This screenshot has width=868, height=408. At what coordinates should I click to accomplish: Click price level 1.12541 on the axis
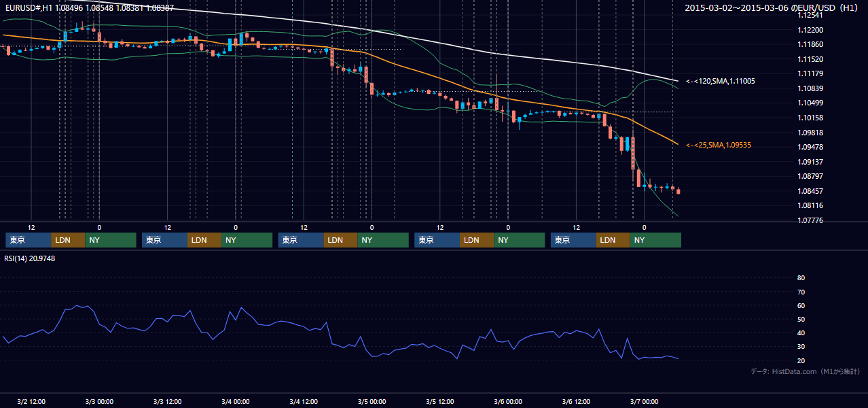[810, 15]
